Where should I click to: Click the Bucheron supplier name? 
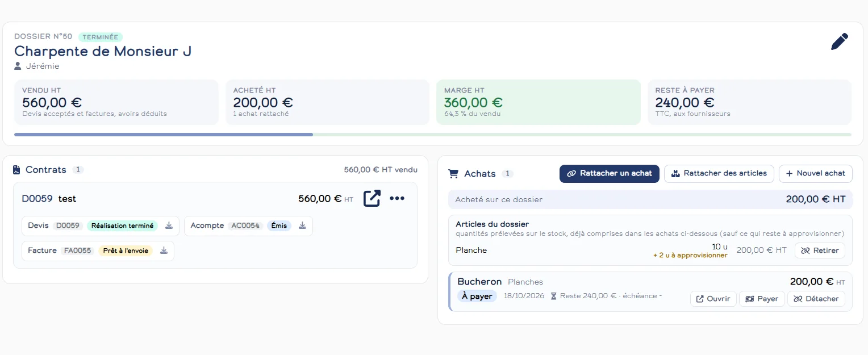click(x=479, y=282)
